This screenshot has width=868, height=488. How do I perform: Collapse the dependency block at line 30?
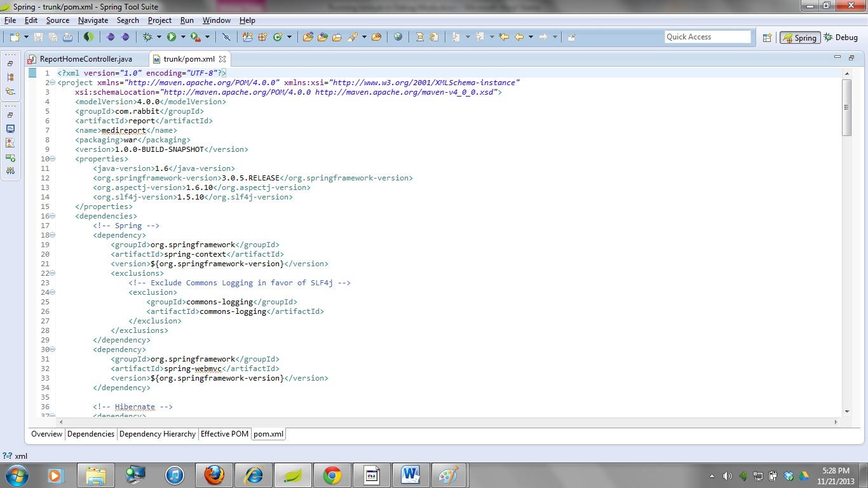coord(52,349)
